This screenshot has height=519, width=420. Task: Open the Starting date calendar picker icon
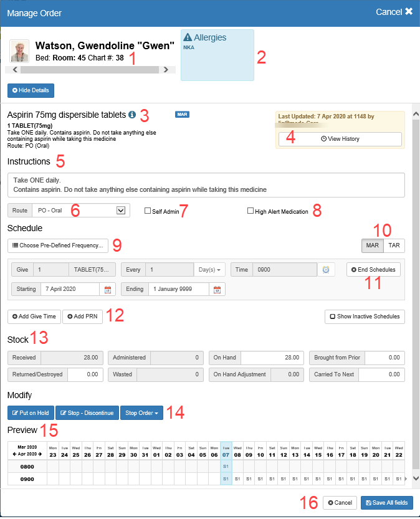point(107,289)
